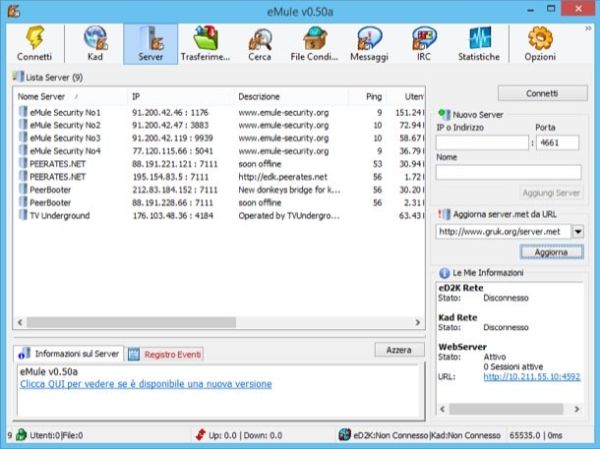Click the WebServer URL link
The image size is (600, 449).
click(539, 378)
